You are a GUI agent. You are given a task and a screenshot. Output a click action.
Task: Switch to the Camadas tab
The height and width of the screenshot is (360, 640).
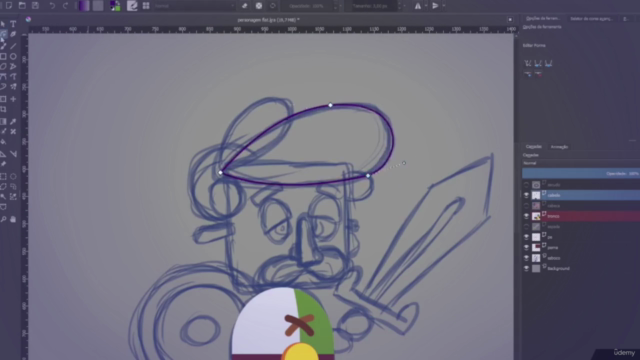(533, 147)
